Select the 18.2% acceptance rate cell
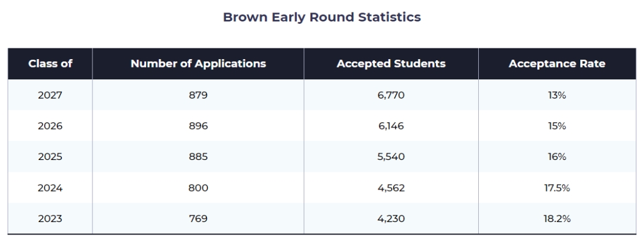The width and height of the screenshot is (644, 240). click(x=556, y=219)
